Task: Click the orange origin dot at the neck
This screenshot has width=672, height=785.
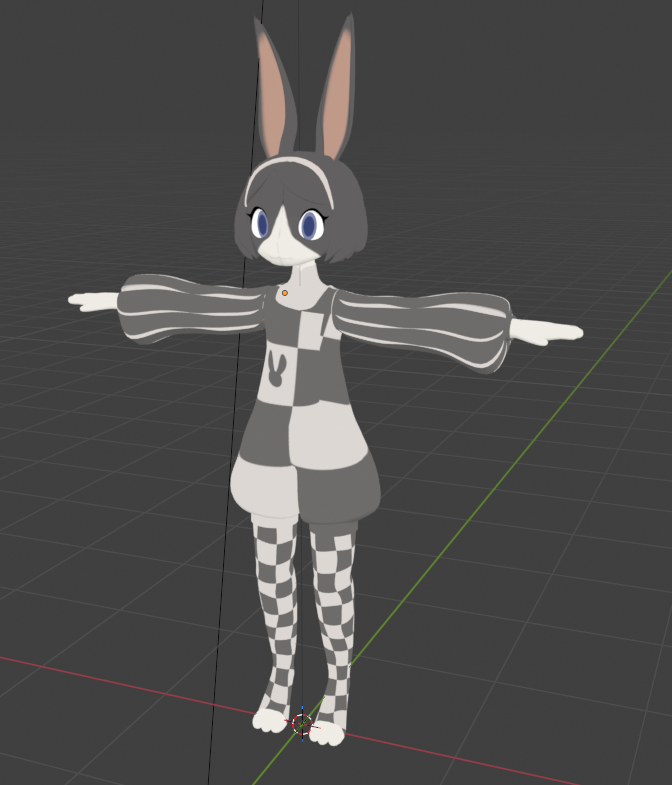Action: [284, 293]
